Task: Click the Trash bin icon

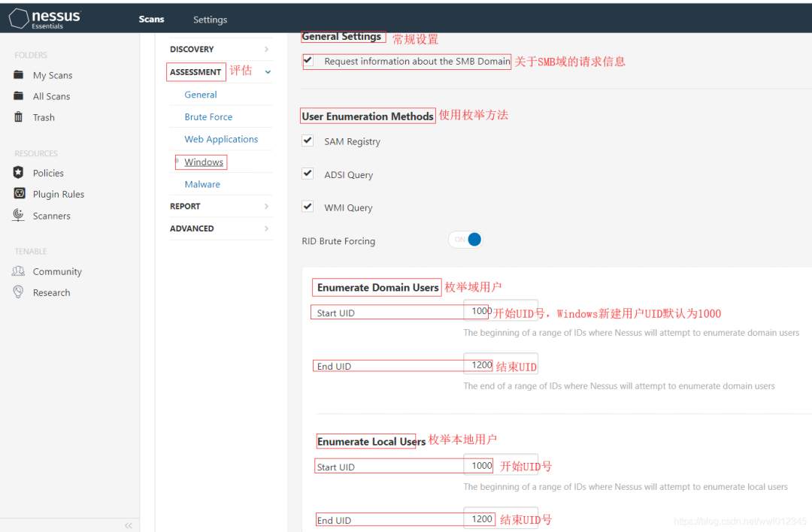Action: click(19, 117)
